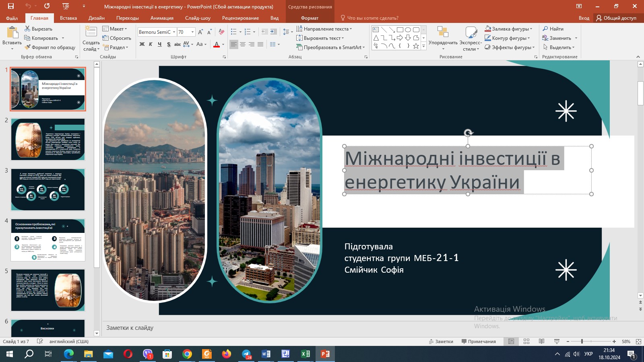Decrease the font size
The height and width of the screenshot is (362, 644).
pos(209,32)
